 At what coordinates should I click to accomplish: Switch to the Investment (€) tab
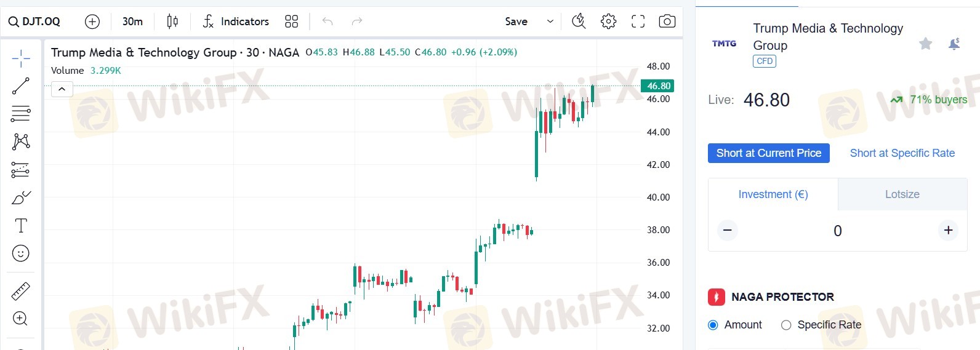point(773,194)
